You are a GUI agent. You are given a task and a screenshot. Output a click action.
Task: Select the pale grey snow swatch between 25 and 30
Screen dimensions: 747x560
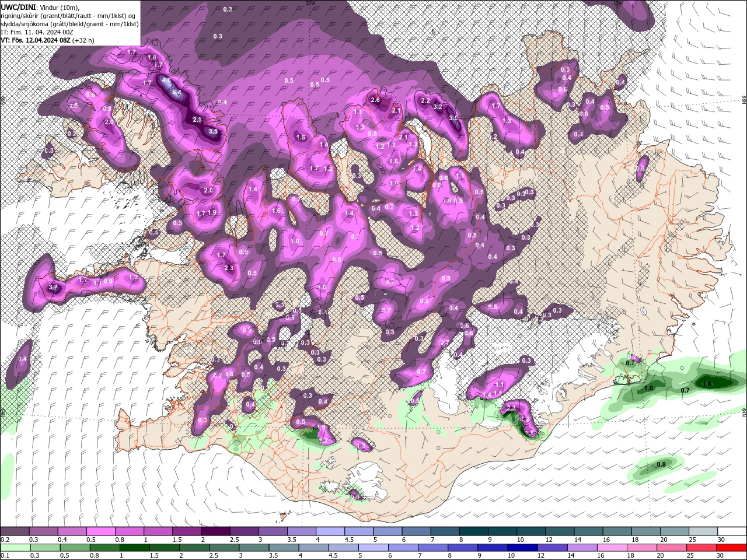pos(704,531)
